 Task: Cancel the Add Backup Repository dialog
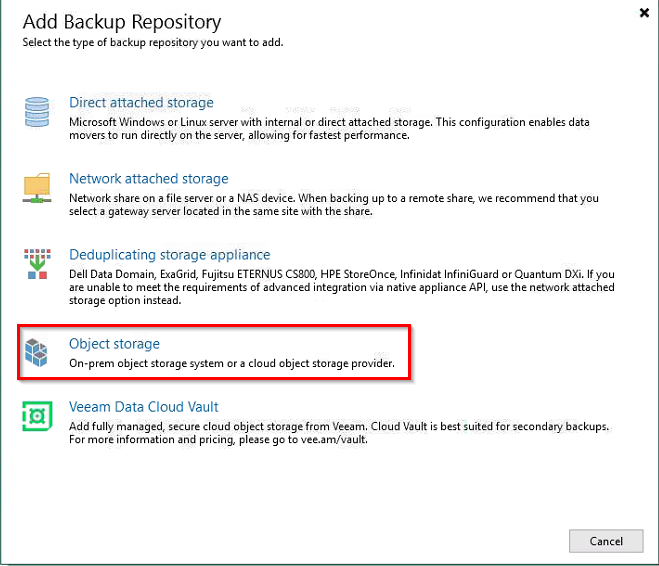point(606,541)
